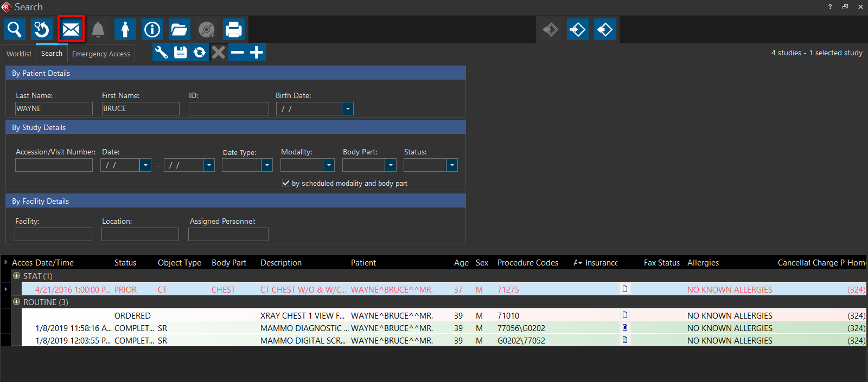Screen dimensions: 868x382
Task: Click the bell notifications icon
Action: pyautogui.click(x=98, y=29)
